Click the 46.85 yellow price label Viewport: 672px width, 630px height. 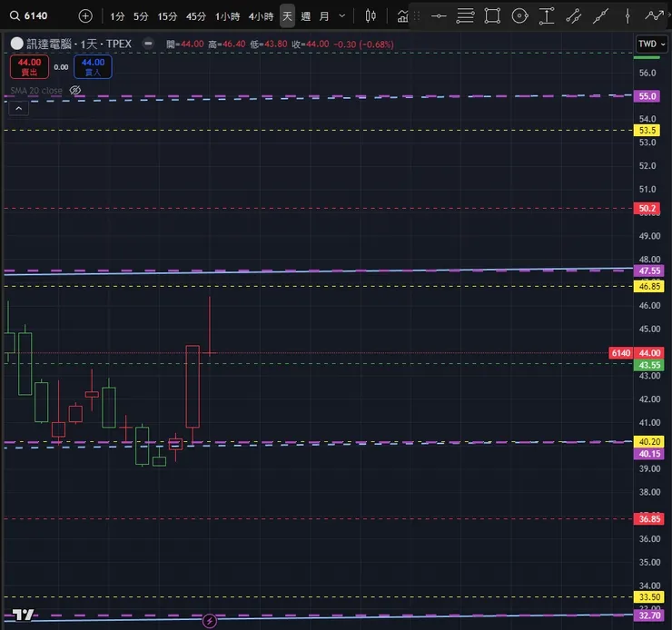[x=649, y=286]
